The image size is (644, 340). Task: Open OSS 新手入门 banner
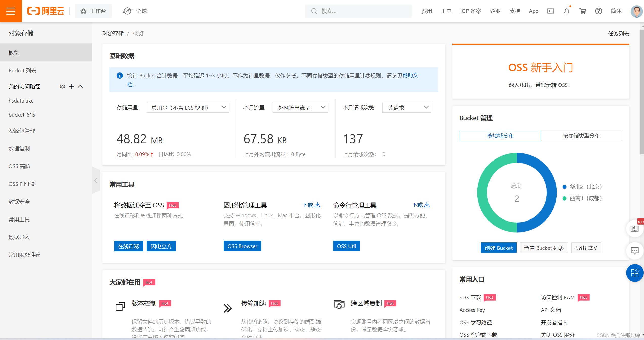(x=541, y=71)
